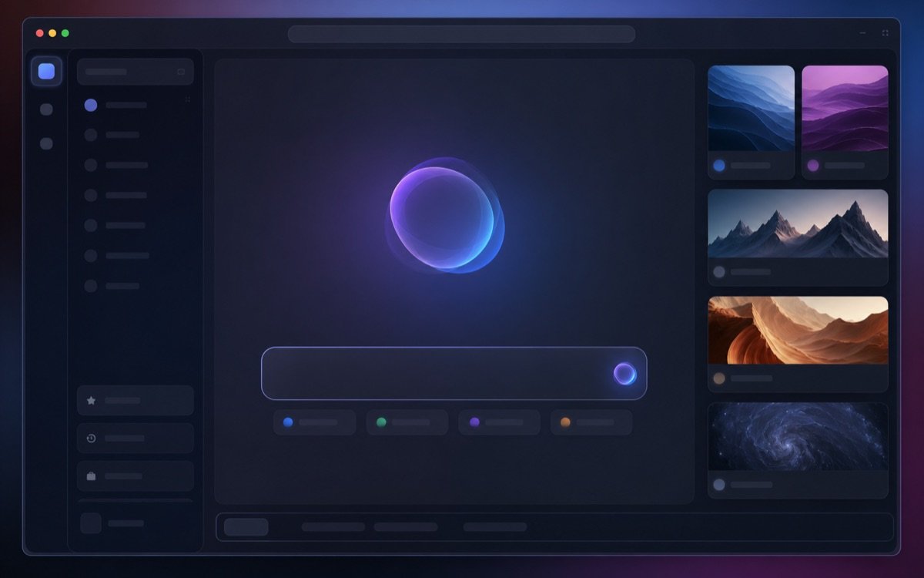This screenshot has height=578, width=924.
Task: Click the fullscreen corner-brackets icon
Action: 885,33
